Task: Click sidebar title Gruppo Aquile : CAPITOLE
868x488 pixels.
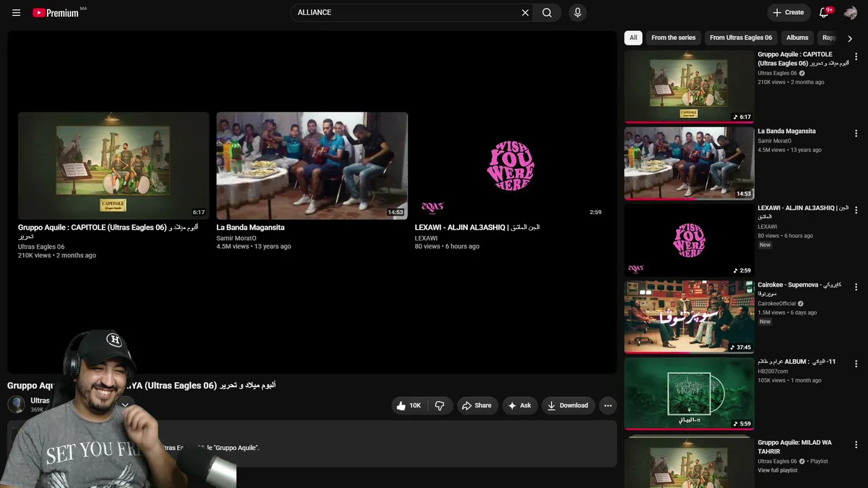Action: click(x=803, y=58)
